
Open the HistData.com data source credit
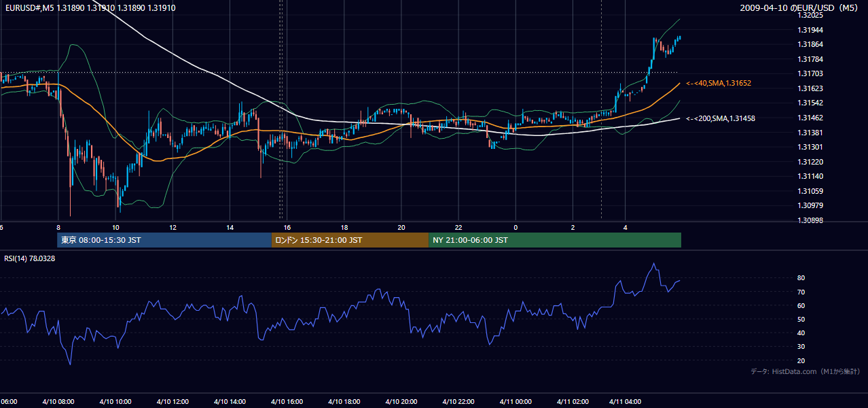click(x=805, y=371)
